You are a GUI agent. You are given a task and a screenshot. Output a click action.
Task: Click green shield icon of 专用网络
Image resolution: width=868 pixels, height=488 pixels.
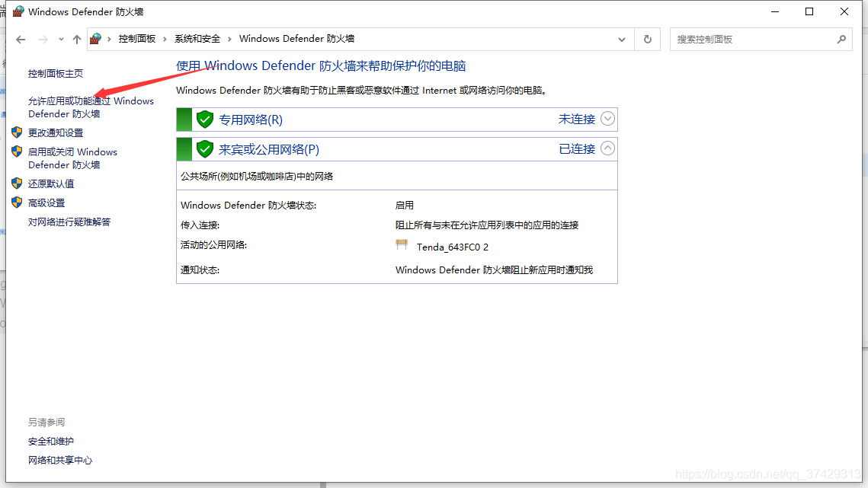coord(205,119)
